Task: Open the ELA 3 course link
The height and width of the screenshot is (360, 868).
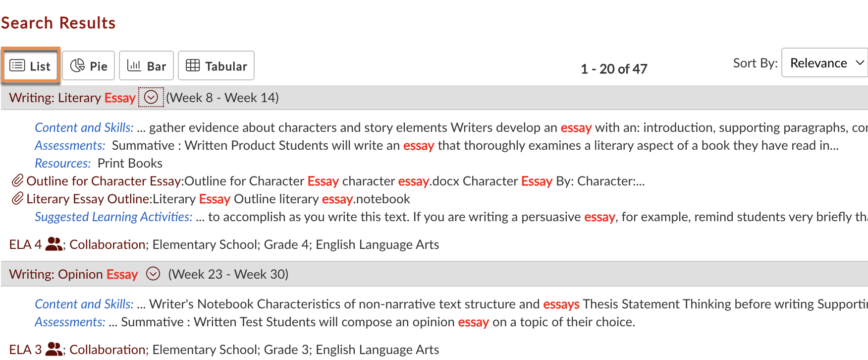Action: (25, 350)
